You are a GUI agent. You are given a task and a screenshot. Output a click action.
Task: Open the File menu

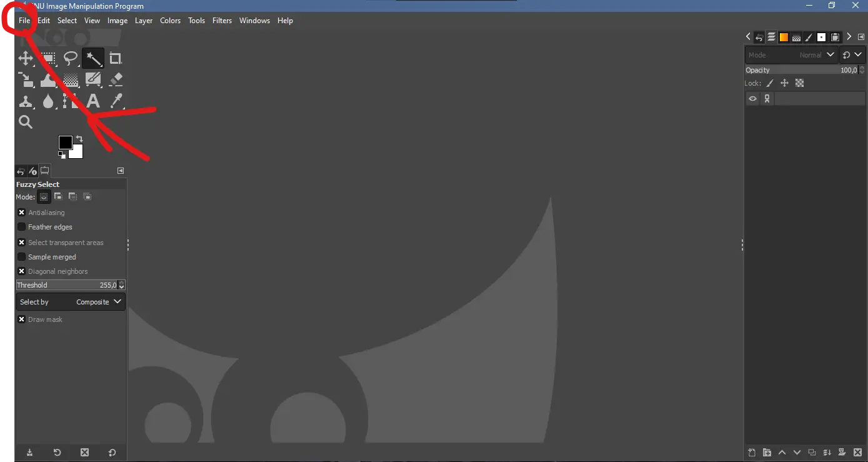(24, 21)
